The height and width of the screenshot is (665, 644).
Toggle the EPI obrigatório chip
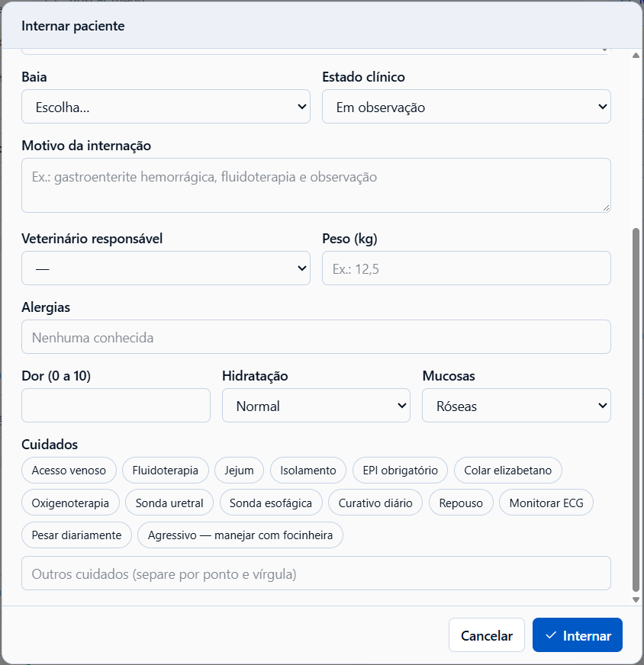(400, 471)
